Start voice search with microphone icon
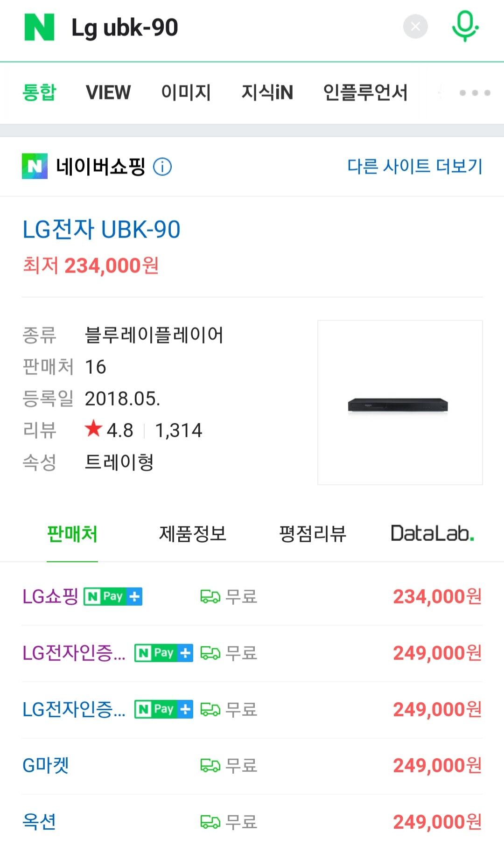This screenshot has width=504, height=853. pos(465,27)
